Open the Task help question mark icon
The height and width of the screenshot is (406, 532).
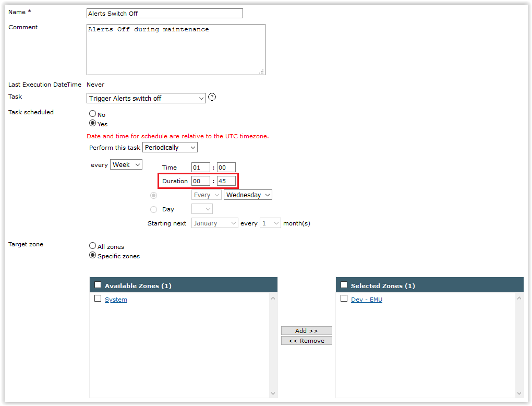[x=212, y=97]
